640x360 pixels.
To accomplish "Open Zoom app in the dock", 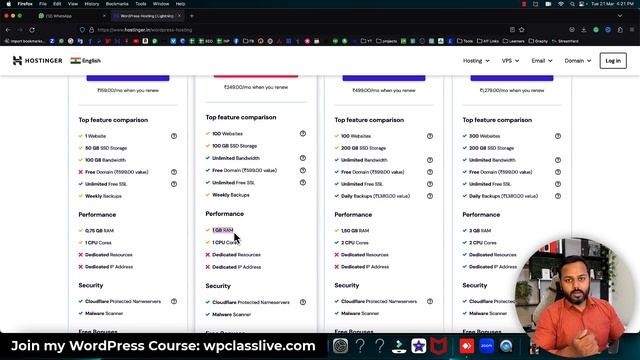I will click(x=487, y=346).
